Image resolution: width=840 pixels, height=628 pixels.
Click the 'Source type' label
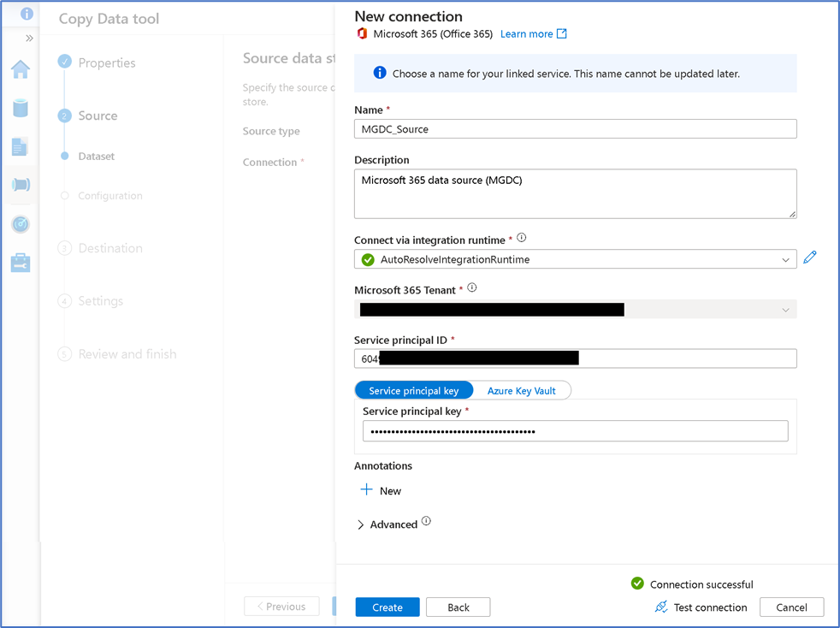pos(271,131)
